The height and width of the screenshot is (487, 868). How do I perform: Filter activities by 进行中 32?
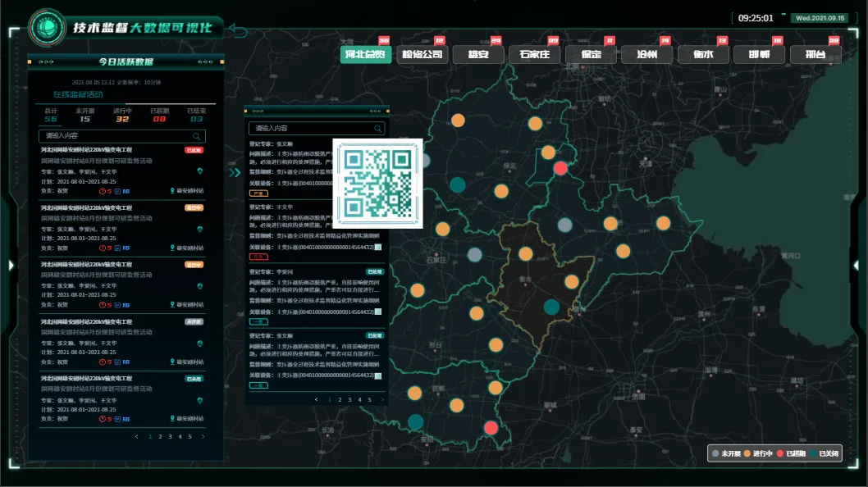122,115
